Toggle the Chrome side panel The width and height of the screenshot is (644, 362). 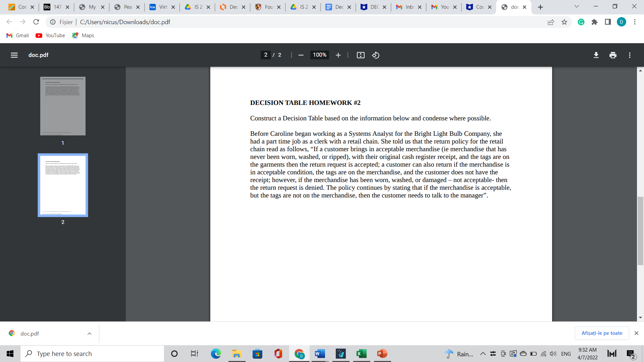pos(608,22)
